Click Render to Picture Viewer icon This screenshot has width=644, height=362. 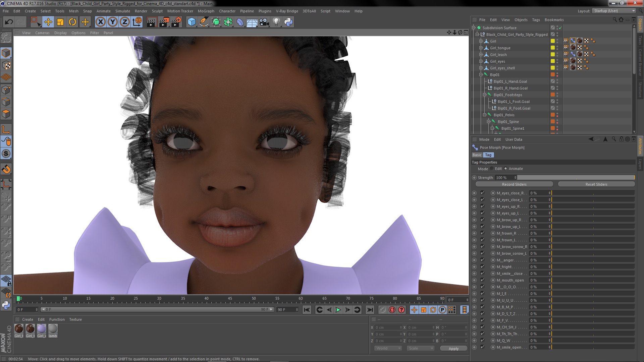(x=164, y=22)
